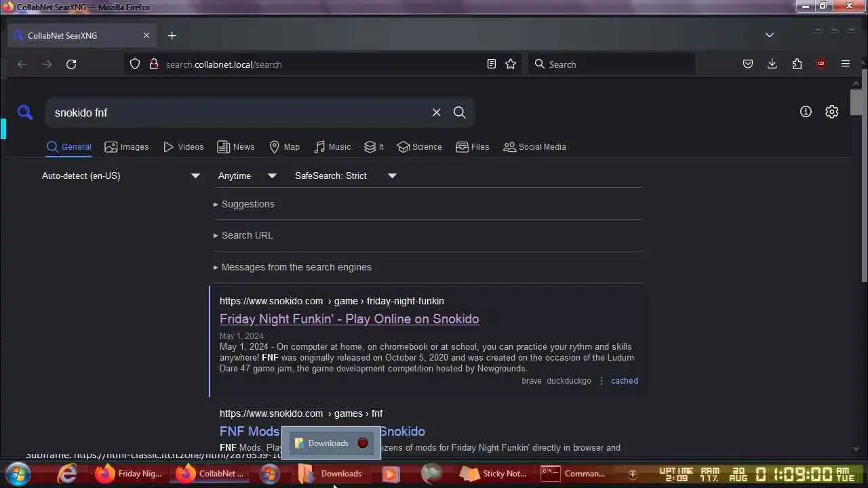The height and width of the screenshot is (488, 868).
Task: Open the Anytime time range dropdown
Action: coord(247,176)
